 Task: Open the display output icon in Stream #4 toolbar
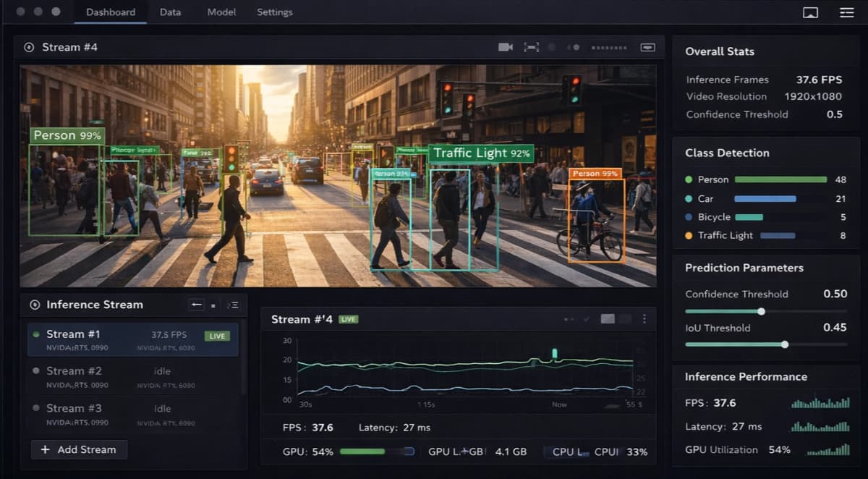pyautogui.click(x=648, y=46)
